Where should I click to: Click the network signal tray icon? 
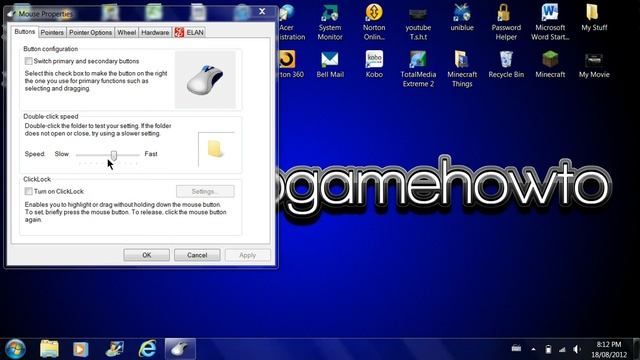(x=562, y=349)
